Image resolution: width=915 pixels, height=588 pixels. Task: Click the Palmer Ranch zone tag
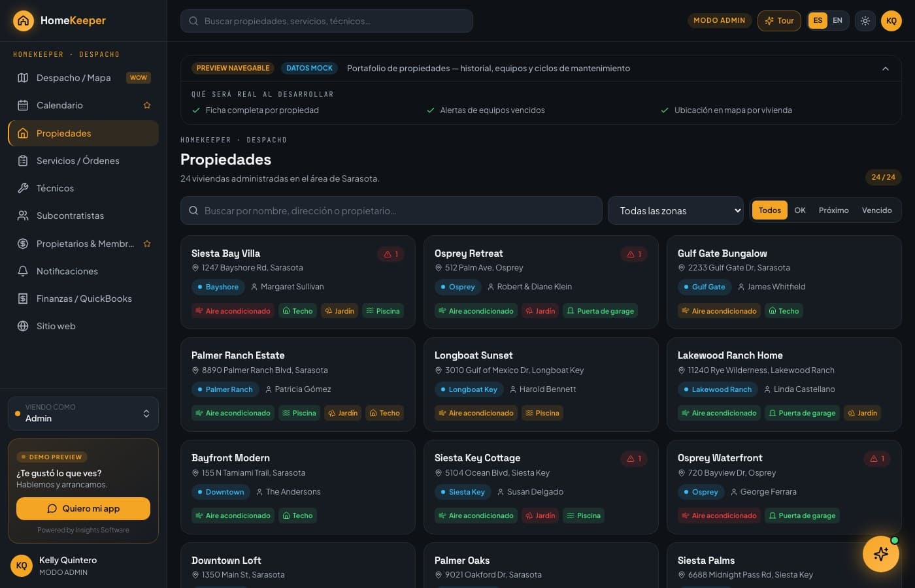pyautogui.click(x=225, y=389)
